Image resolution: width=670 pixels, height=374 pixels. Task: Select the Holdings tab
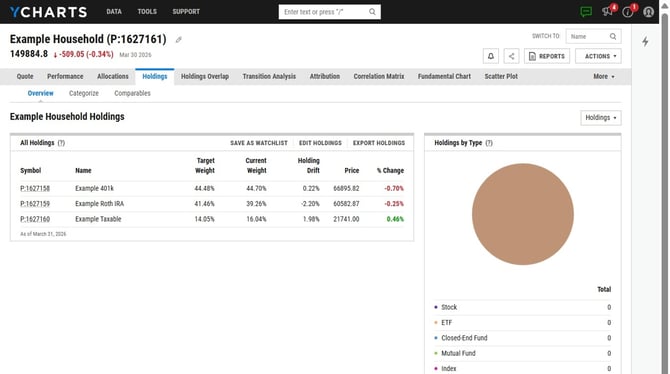[155, 77]
